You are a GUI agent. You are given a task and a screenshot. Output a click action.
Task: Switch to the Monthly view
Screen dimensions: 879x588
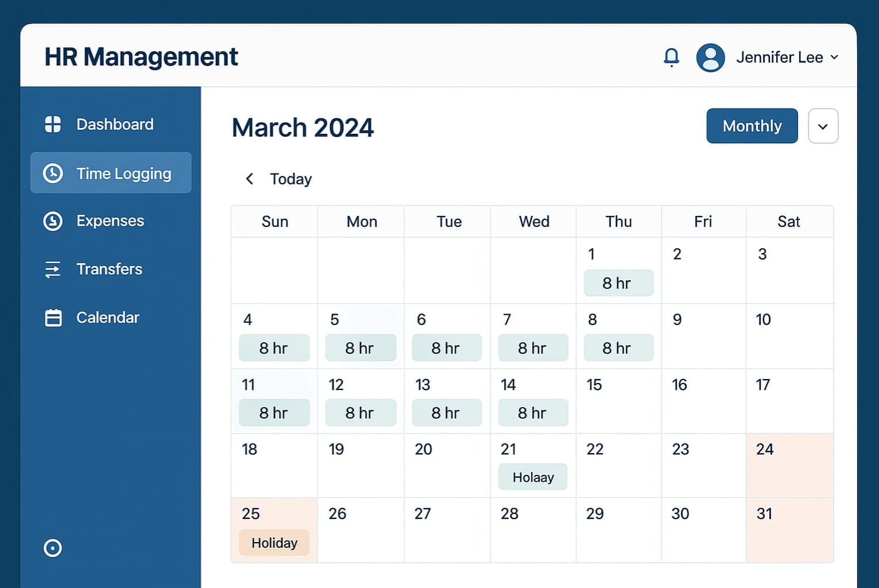click(752, 126)
